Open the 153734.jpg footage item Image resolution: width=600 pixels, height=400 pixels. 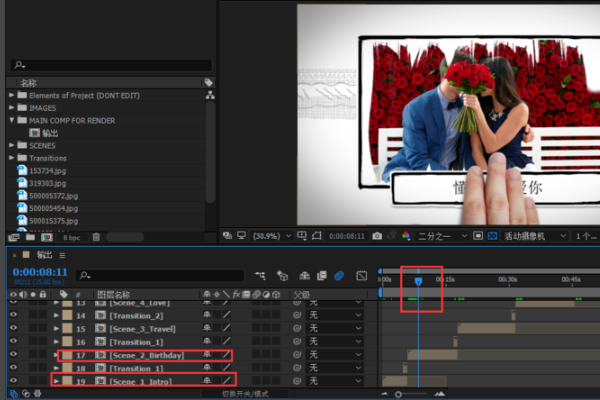[x=46, y=171]
